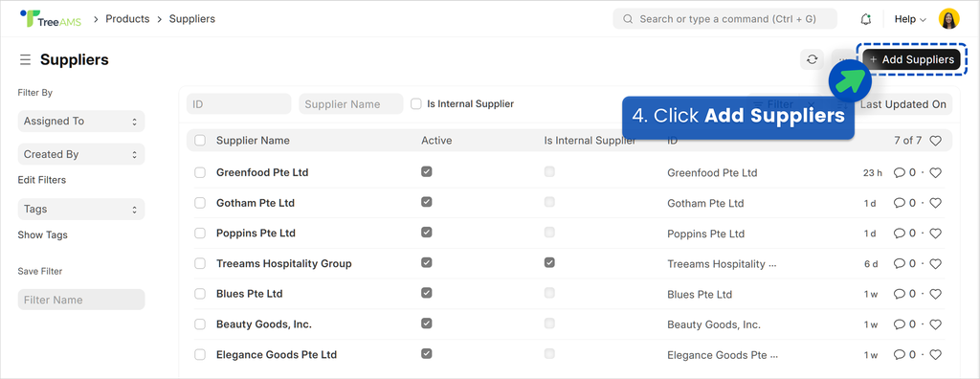Open the notifications bell
The width and height of the screenshot is (980, 379).
(865, 19)
